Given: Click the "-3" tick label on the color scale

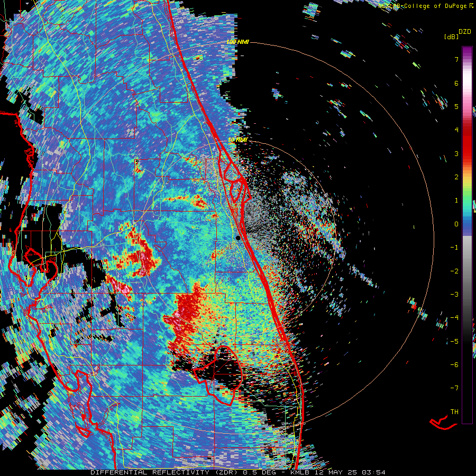Looking at the screenshot, I should [x=454, y=295].
